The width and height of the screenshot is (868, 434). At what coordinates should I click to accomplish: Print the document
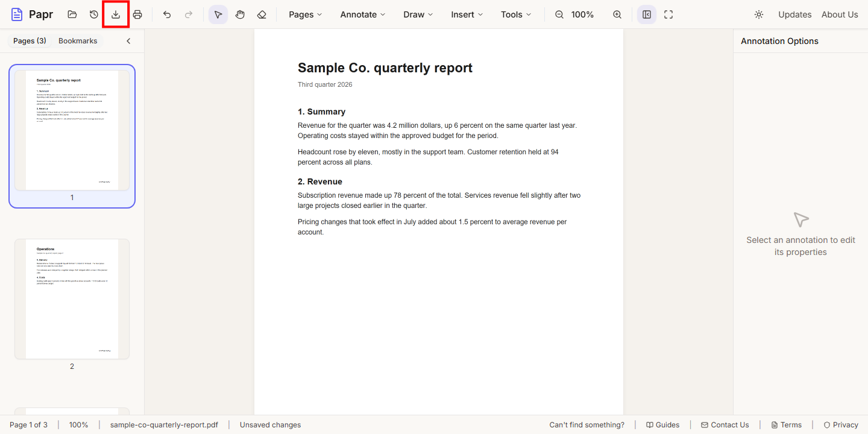(137, 14)
